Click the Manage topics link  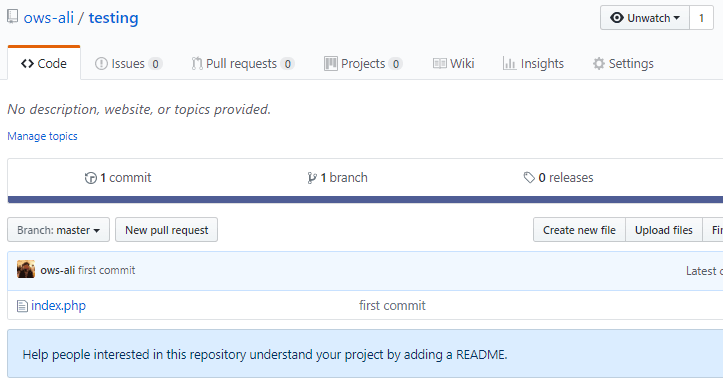(x=42, y=136)
